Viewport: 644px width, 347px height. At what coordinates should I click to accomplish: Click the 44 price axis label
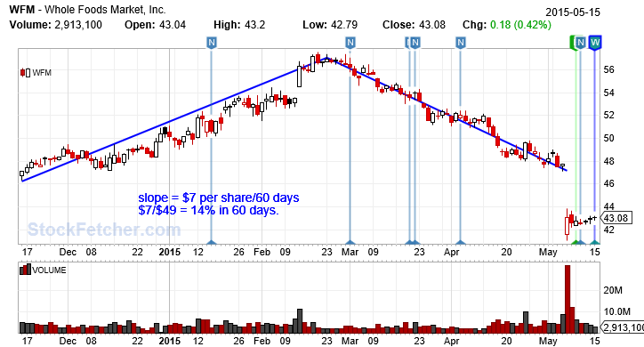609,206
